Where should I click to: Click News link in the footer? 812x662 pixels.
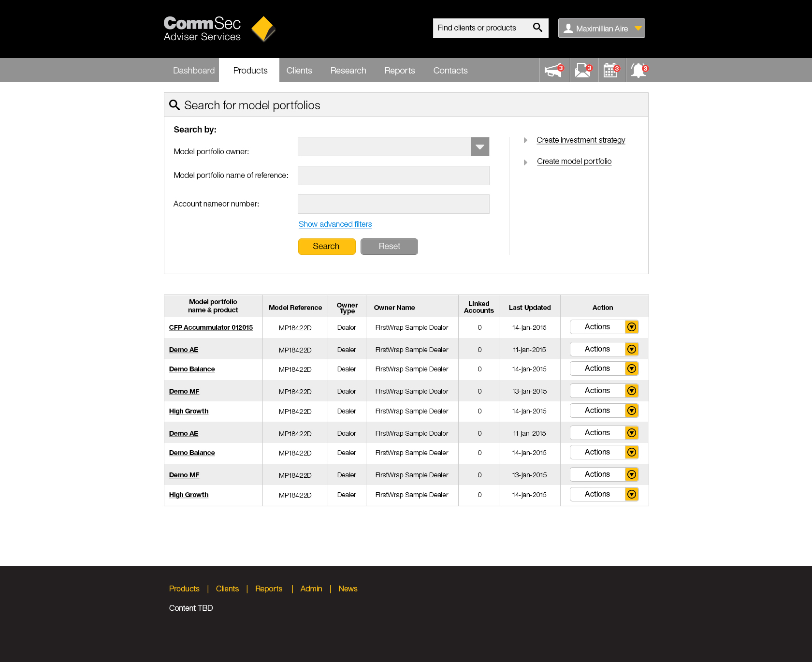[x=348, y=589]
